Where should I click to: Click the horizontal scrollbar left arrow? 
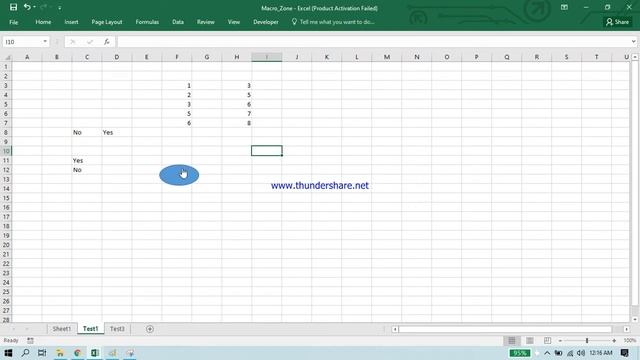coord(395,329)
